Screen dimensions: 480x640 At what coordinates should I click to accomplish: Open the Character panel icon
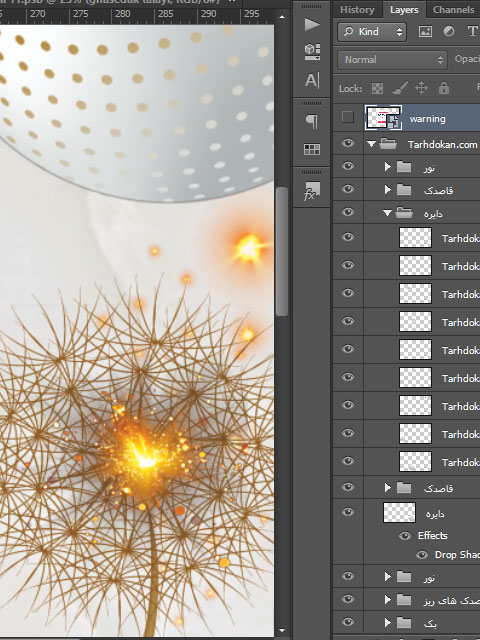click(x=312, y=80)
